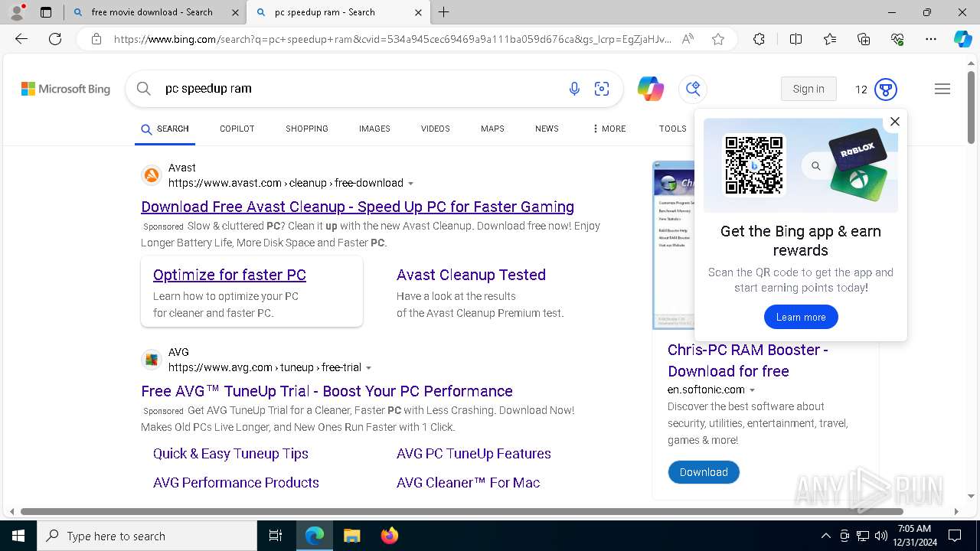Show hidden system tray icons chevron

point(825,536)
